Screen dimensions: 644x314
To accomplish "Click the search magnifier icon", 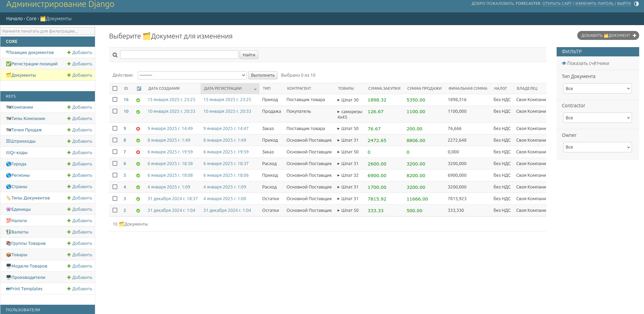I will 115,55.
